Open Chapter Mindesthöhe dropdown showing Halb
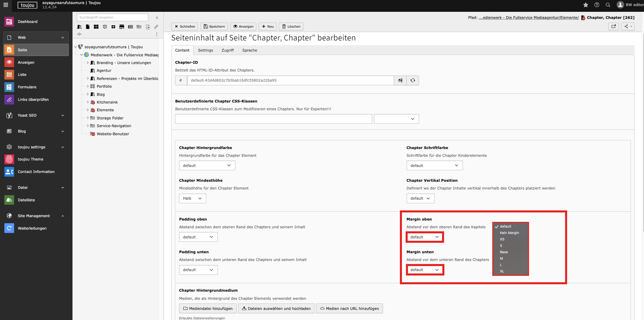Image resolution: width=644 pixels, height=320 pixels. tap(192, 198)
